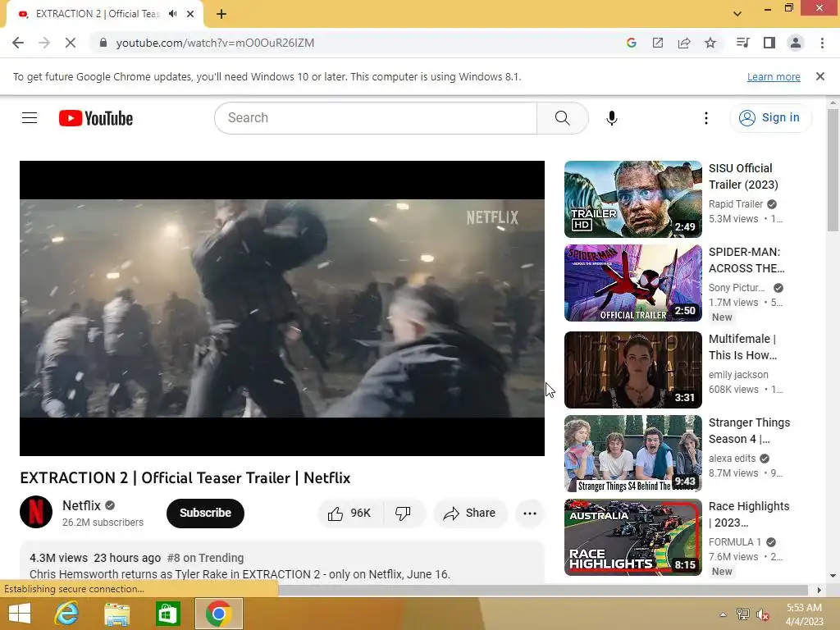Open SISU Official Trailer (2023) title
840x630 pixels.
coord(743,176)
